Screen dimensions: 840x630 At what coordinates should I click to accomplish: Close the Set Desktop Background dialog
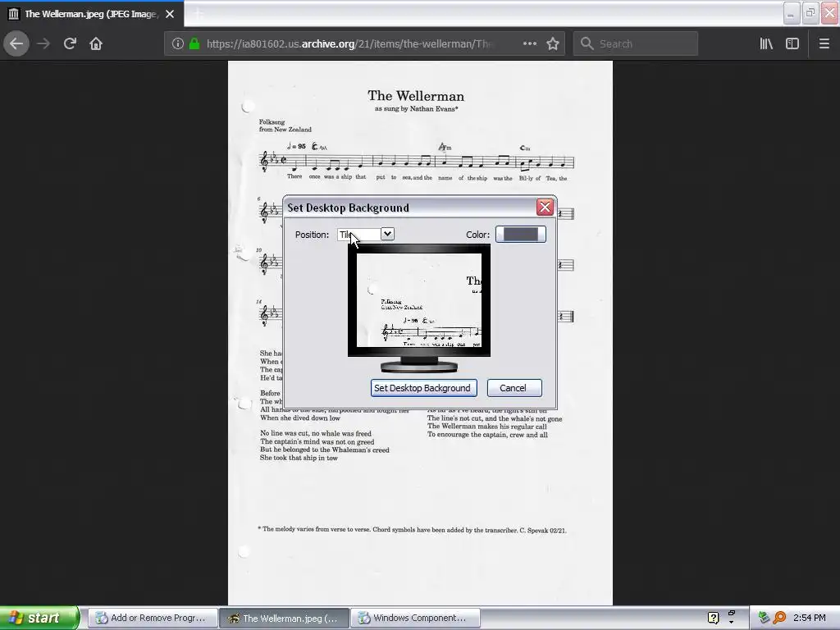tap(545, 208)
